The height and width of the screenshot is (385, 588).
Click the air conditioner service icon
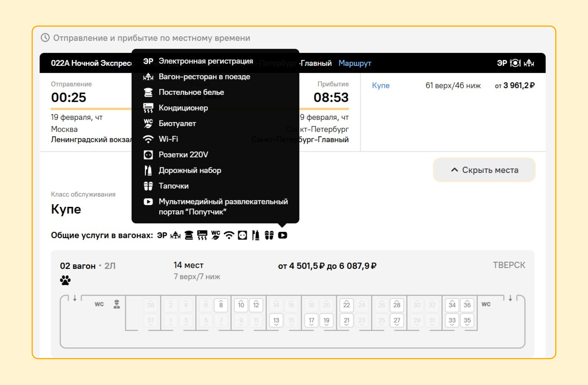[202, 235]
